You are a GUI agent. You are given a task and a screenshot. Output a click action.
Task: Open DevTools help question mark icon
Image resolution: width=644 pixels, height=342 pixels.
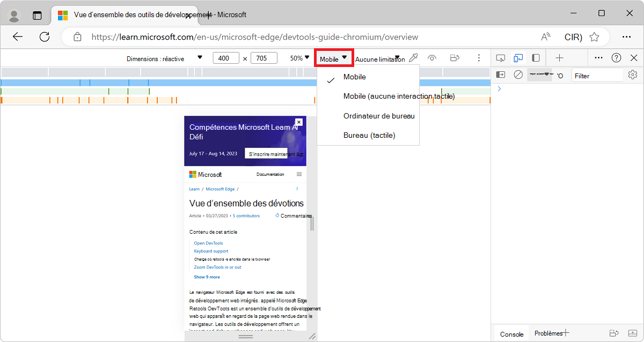[617, 58]
